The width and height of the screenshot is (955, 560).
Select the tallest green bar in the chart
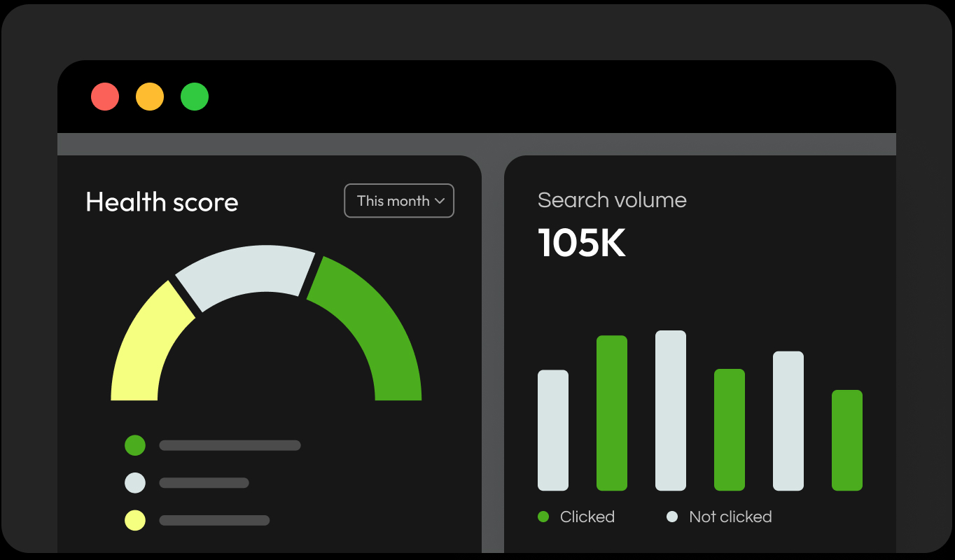pyautogui.click(x=612, y=413)
